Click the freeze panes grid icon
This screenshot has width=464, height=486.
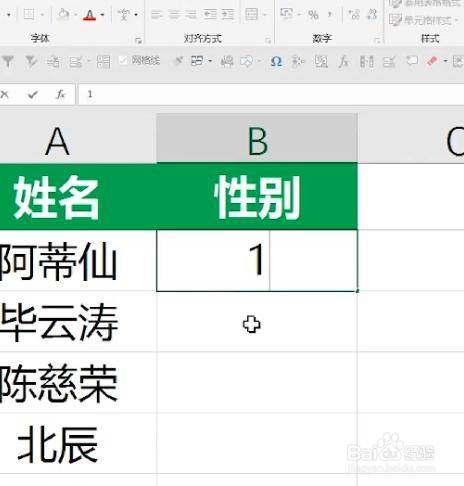(103, 62)
